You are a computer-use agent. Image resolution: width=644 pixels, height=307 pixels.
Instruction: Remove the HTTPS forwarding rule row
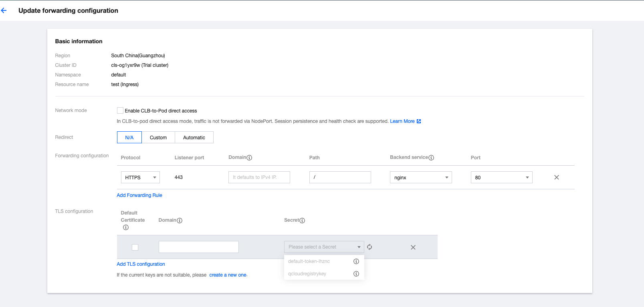pos(556,177)
